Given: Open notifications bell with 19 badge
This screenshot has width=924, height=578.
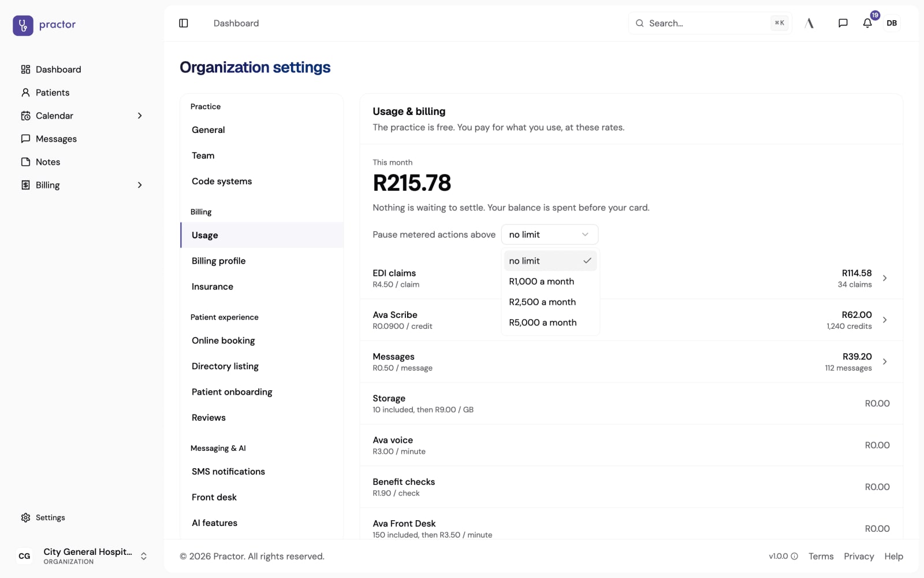Looking at the screenshot, I should [x=867, y=23].
